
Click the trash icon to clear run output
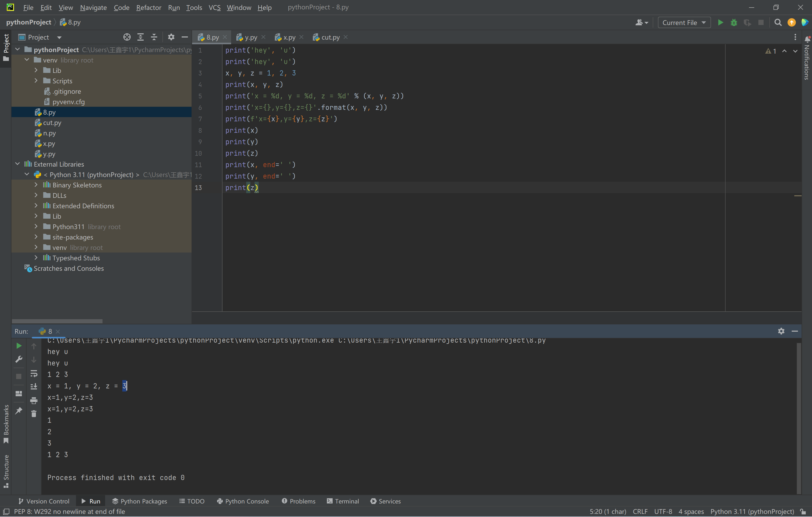point(34,413)
